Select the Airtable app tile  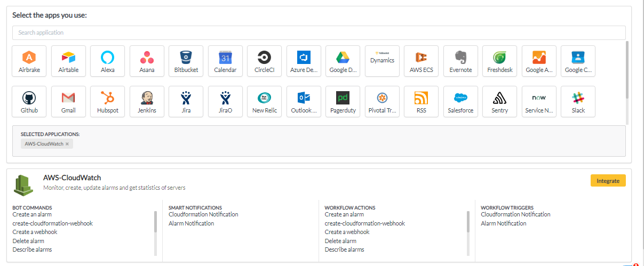coord(68,61)
